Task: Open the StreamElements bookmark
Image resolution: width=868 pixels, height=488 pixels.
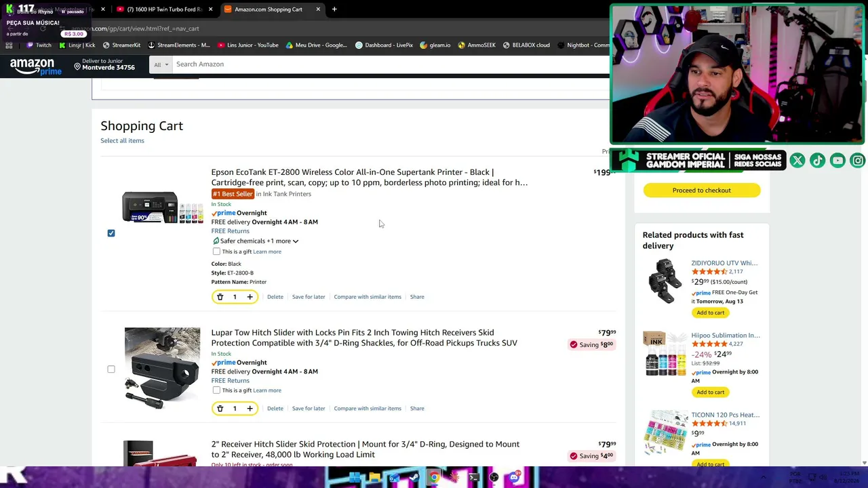Action: tap(179, 45)
